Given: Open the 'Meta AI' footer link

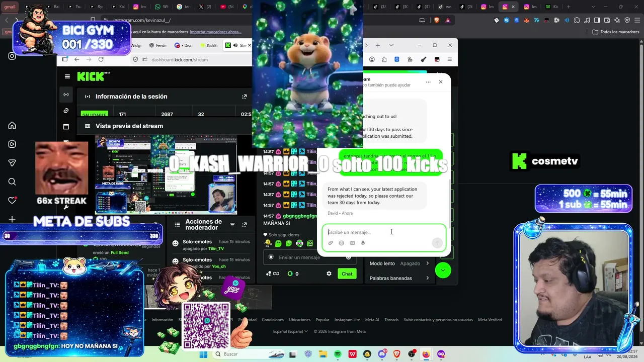Looking at the screenshot, I should [x=372, y=320].
